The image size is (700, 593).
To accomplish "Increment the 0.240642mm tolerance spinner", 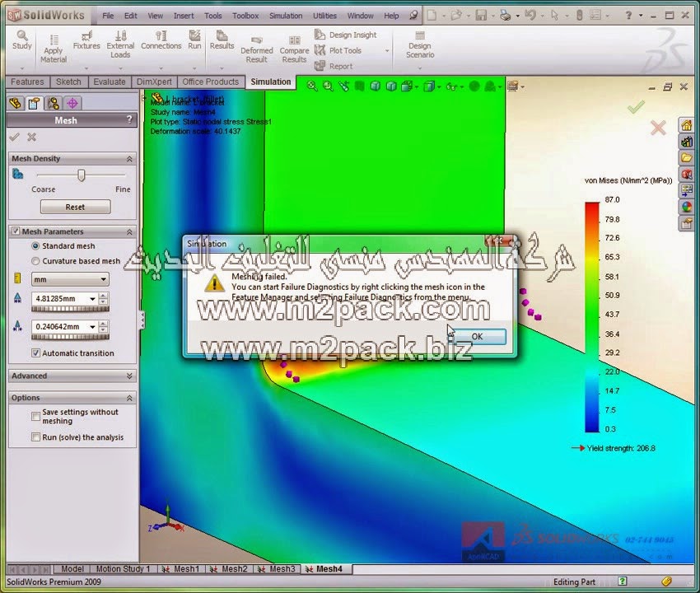I will tap(103, 324).
